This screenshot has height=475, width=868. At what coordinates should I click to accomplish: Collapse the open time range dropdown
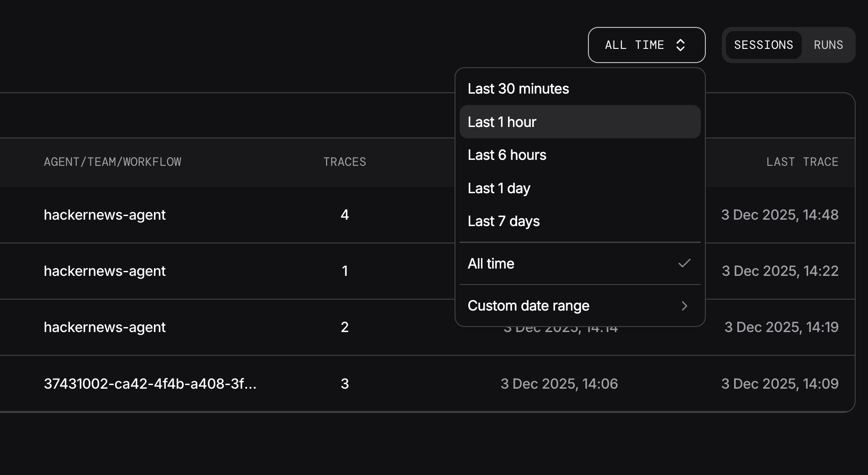point(646,45)
